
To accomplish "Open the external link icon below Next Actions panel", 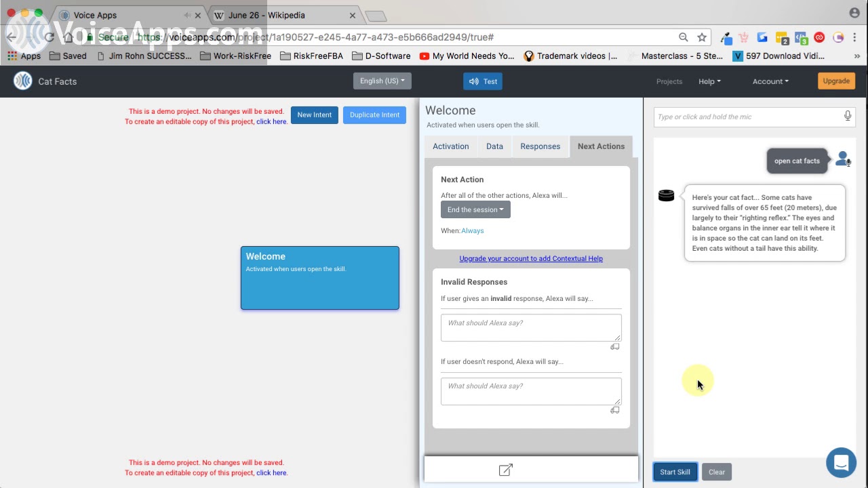I will [506, 470].
